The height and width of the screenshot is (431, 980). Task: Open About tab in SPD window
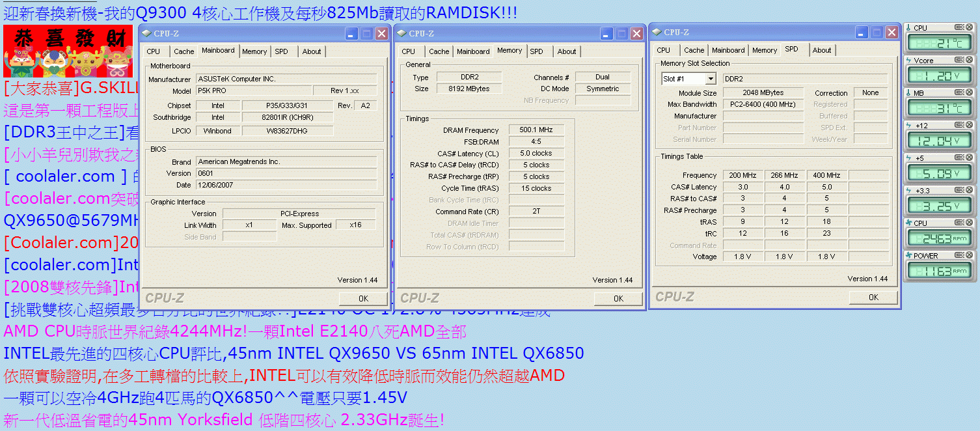point(822,50)
